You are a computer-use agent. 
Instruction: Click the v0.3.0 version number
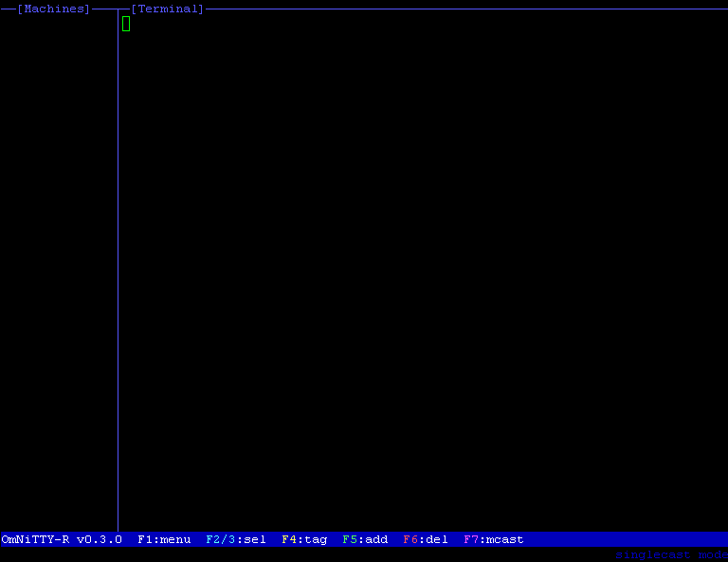100,539
